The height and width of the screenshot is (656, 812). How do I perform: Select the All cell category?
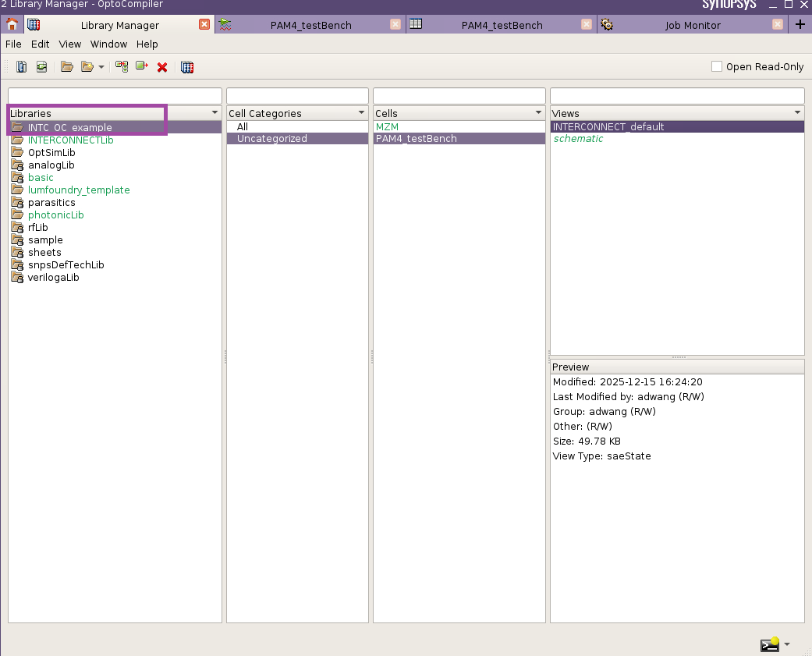coord(297,127)
